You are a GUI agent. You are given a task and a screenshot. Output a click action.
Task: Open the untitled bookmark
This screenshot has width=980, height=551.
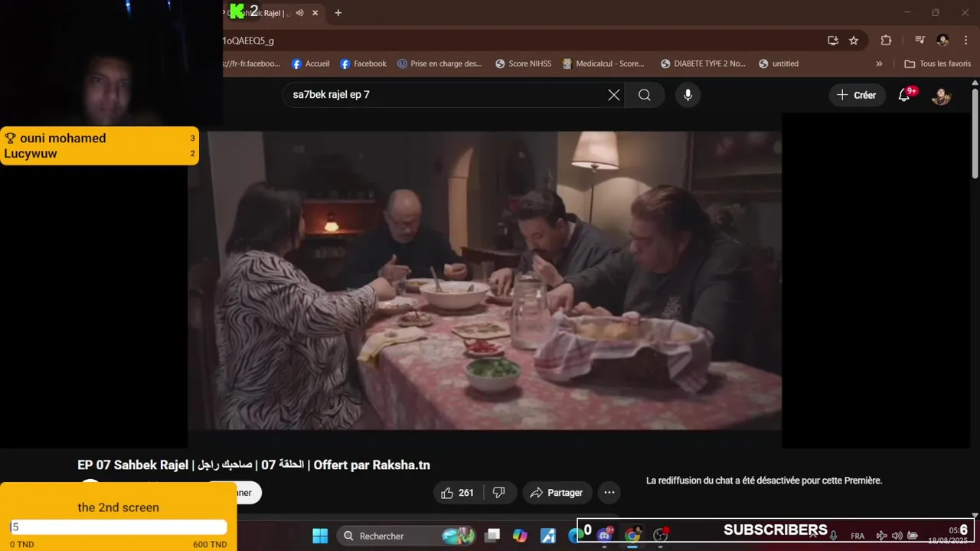point(779,64)
